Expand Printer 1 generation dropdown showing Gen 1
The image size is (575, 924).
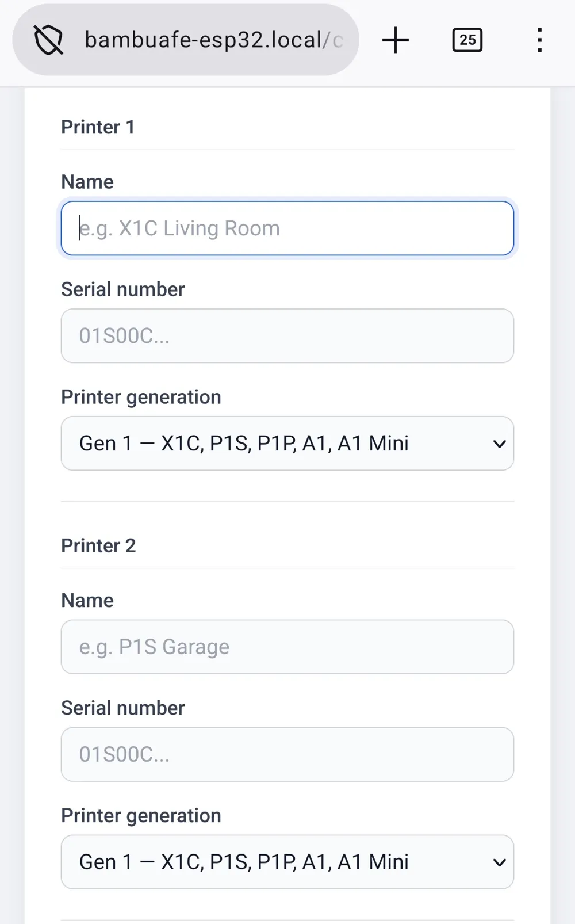coord(287,444)
